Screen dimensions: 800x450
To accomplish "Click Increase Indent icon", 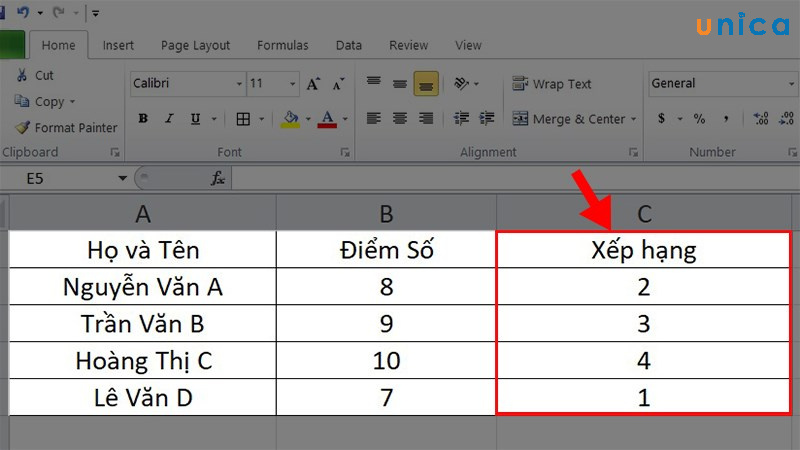I will (x=487, y=118).
